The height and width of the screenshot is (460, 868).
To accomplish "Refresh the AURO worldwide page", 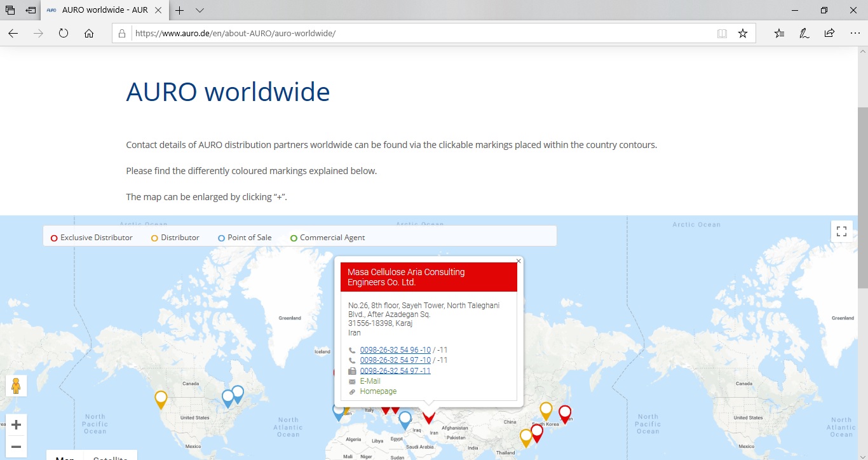I will (64, 34).
